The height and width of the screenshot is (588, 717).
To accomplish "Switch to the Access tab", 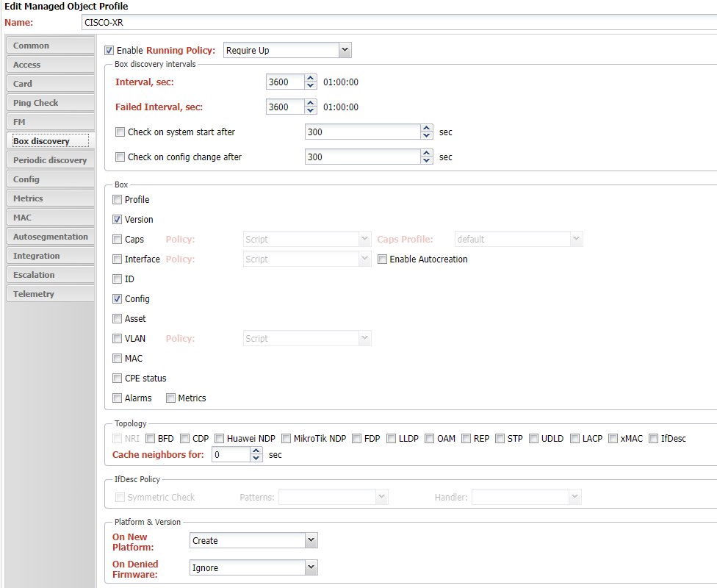I will coord(50,65).
